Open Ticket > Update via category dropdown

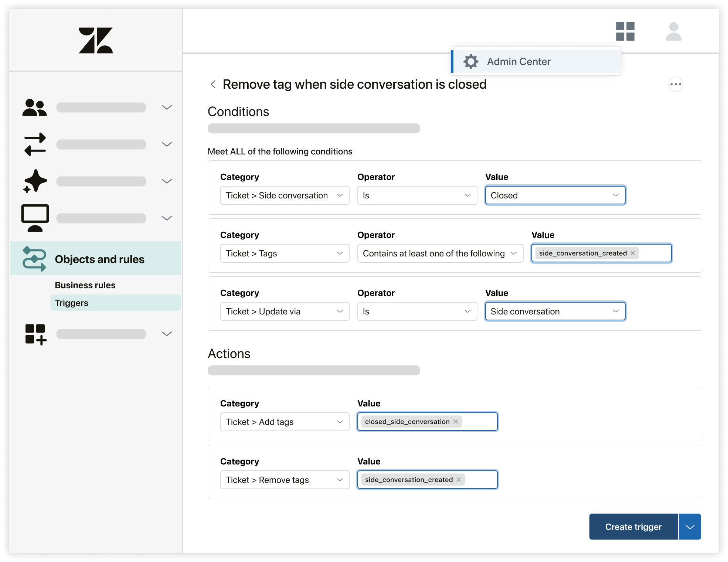[x=285, y=311]
